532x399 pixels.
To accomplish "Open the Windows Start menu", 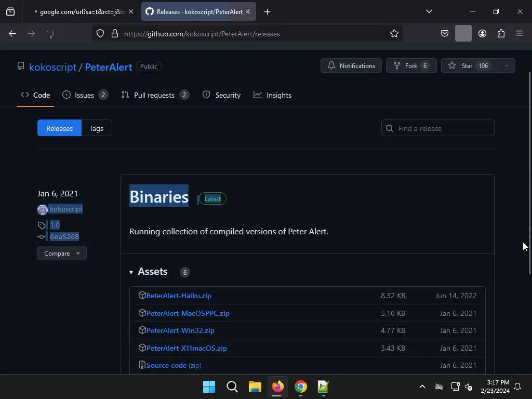I will point(209,387).
